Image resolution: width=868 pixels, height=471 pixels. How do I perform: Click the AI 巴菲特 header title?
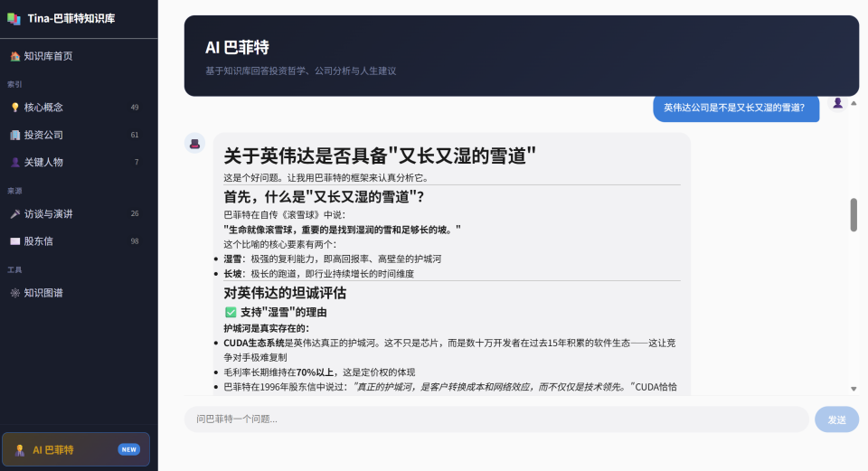coord(237,48)
